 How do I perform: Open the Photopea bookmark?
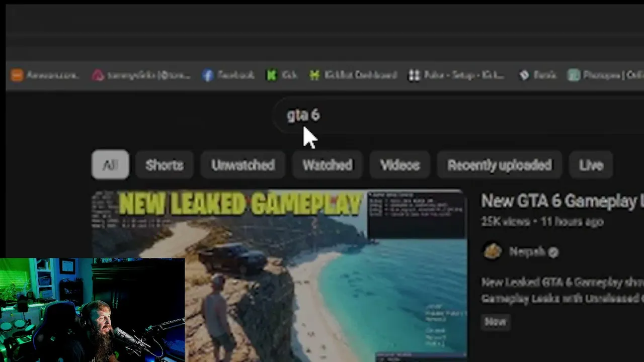[x=605, y=75]
